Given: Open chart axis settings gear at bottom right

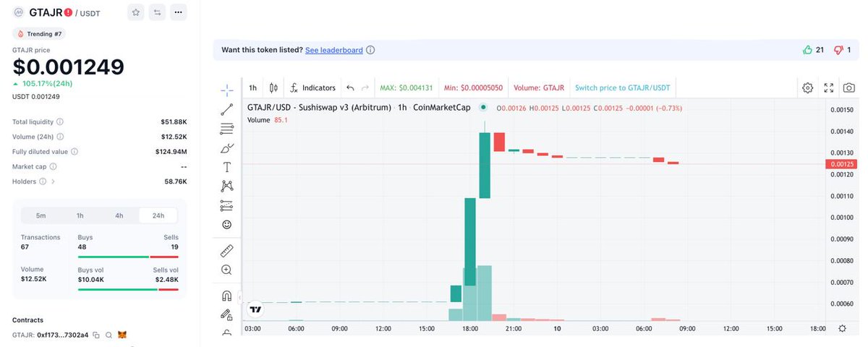Looking at the screenshot, I should pos(842,328).
